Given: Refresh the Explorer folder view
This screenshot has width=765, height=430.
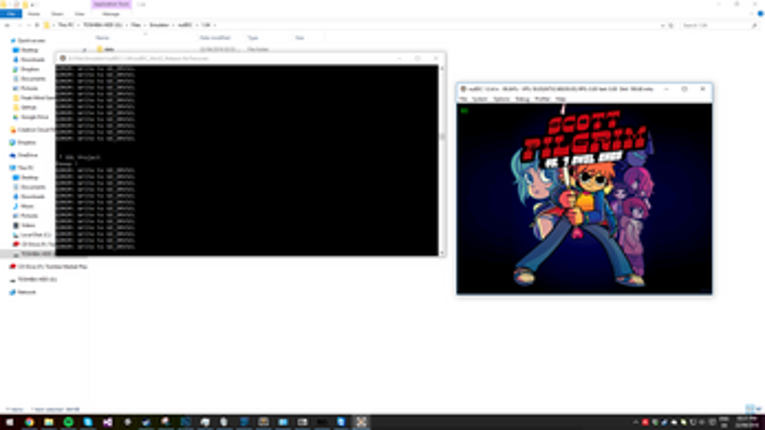Looking at the screenshot, I should click(671, 25).
